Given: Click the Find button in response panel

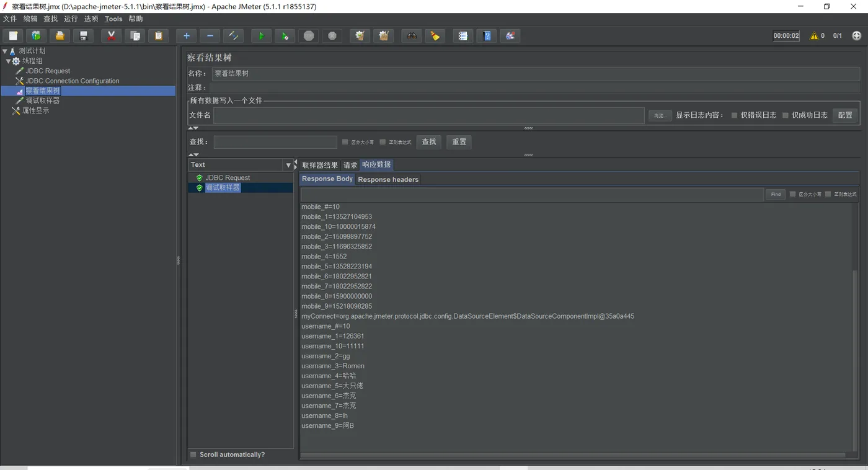Looking at the screenshot, I should 776,194.
